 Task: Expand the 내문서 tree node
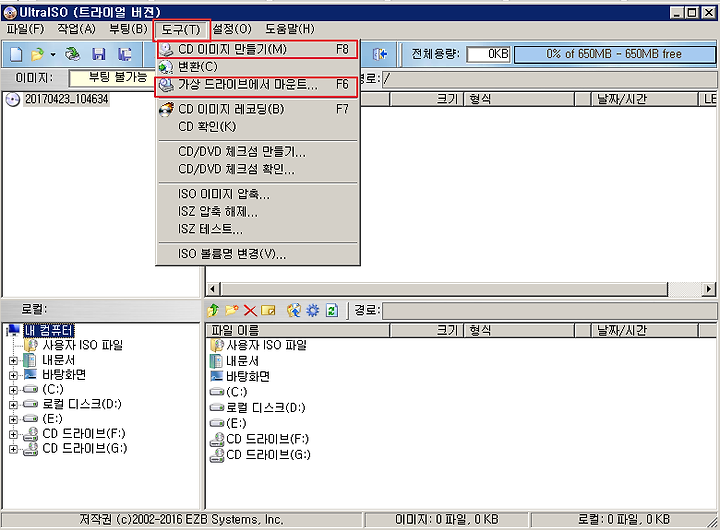coord(13,361)
